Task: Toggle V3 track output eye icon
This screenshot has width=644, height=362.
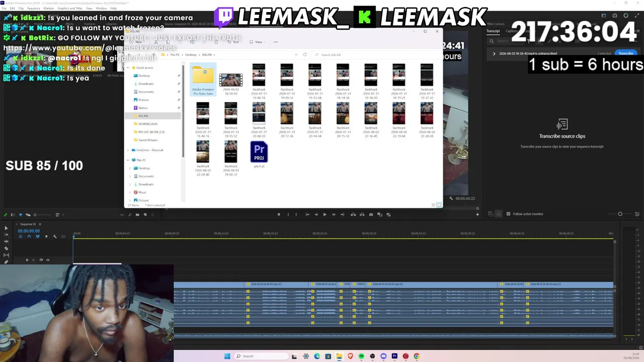Action: click(48, 260)
